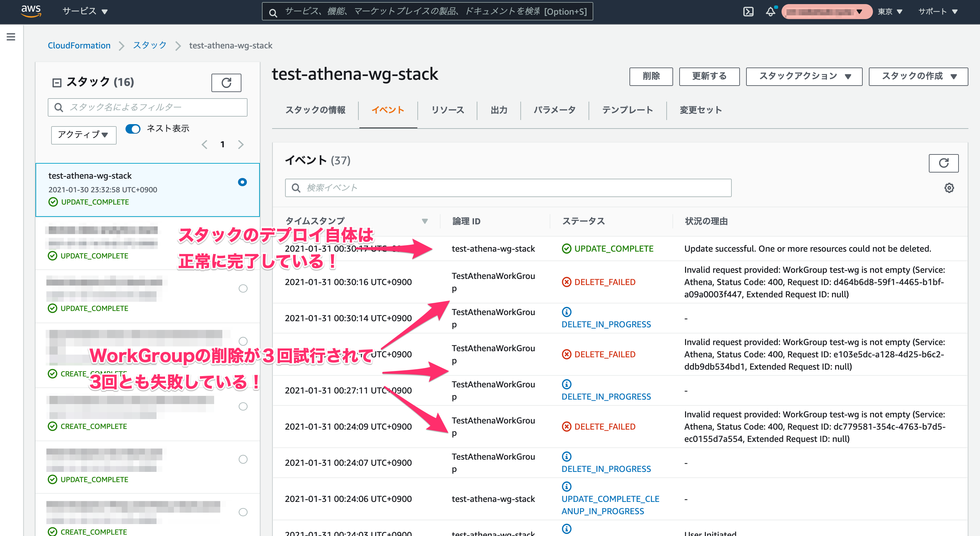Screen dimensions: 980x536
Task: Open the スタックの作成 dropdown
Action: [918, 76]
